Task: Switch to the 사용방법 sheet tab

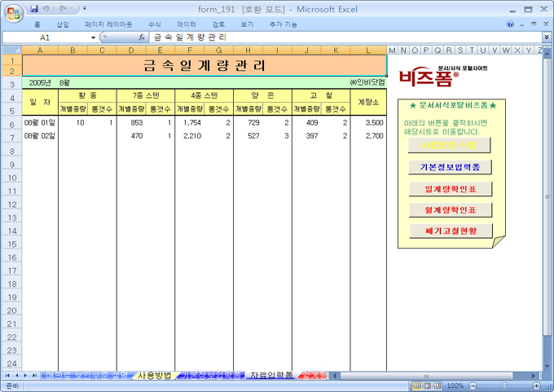Action: click(154, 376)
